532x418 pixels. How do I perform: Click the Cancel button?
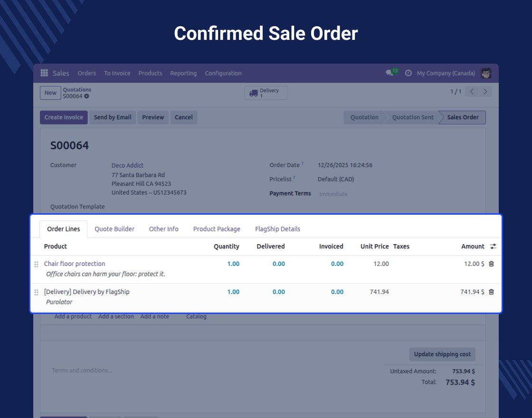pos(183,117)
